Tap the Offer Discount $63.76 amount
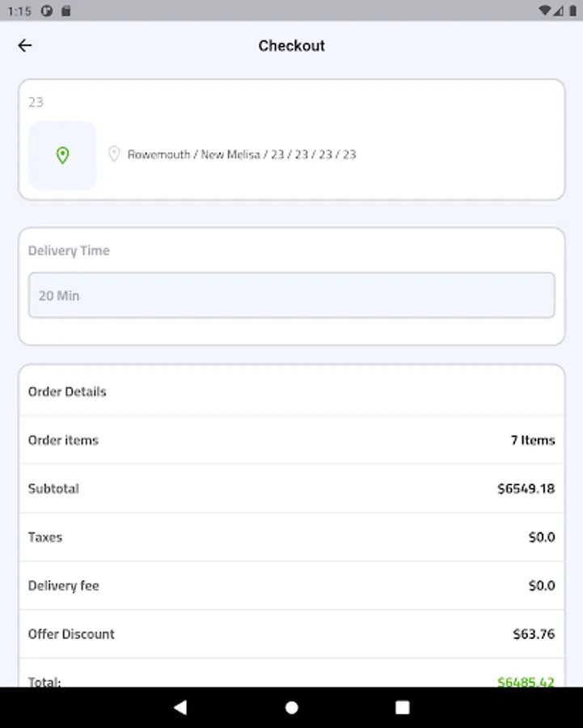Viewport: 583px width, 728px height. (x=534, y=634)
